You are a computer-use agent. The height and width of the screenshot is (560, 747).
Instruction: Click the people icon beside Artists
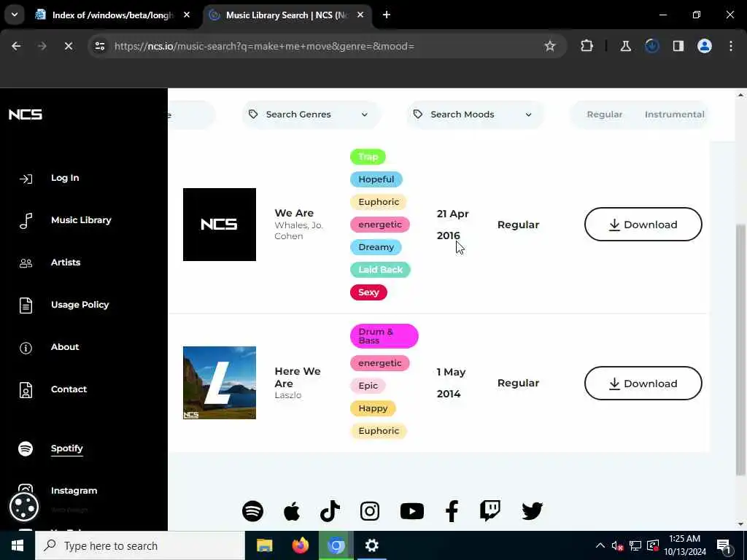(26, 262)
